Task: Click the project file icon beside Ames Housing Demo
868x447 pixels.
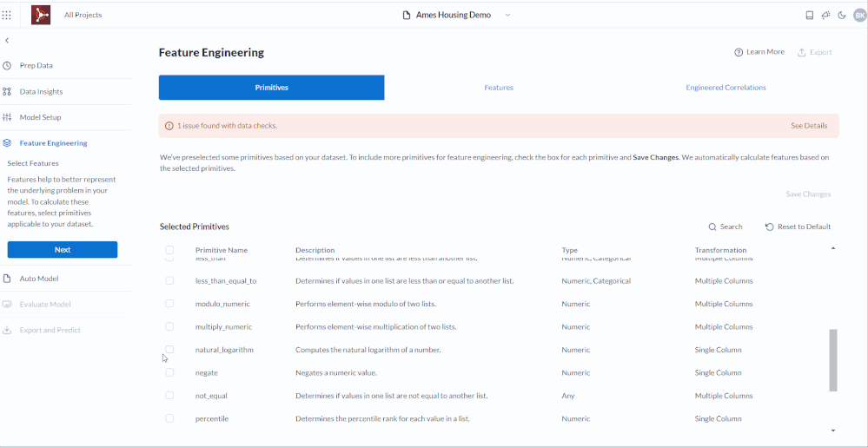Action: pyautogui.click(x=407, y=16)
